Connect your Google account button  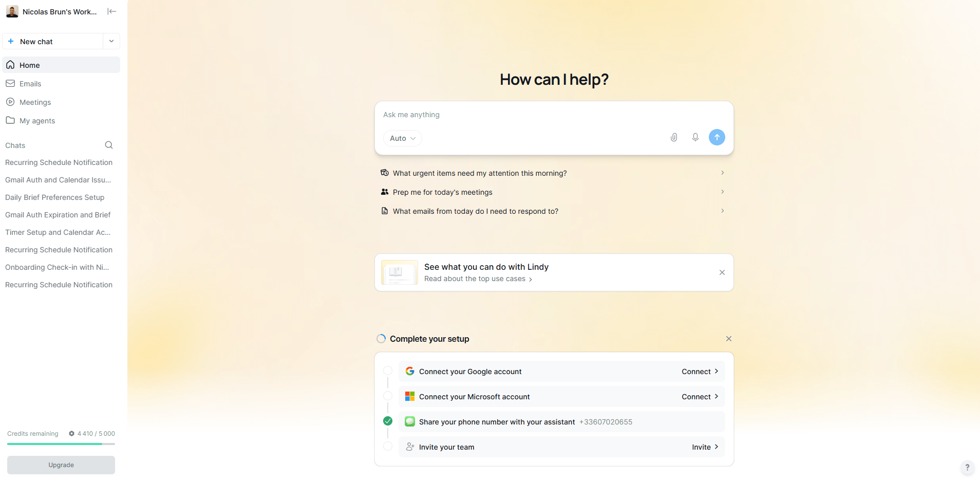700,372
